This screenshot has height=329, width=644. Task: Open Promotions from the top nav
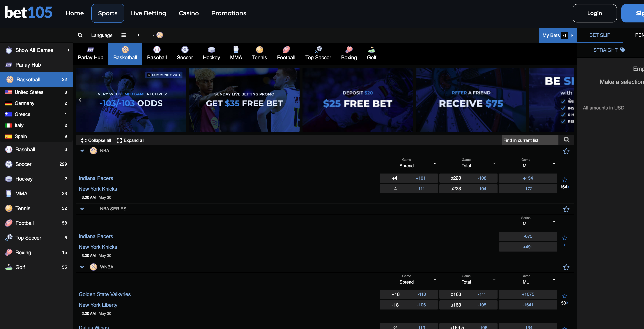coord(229,13)
